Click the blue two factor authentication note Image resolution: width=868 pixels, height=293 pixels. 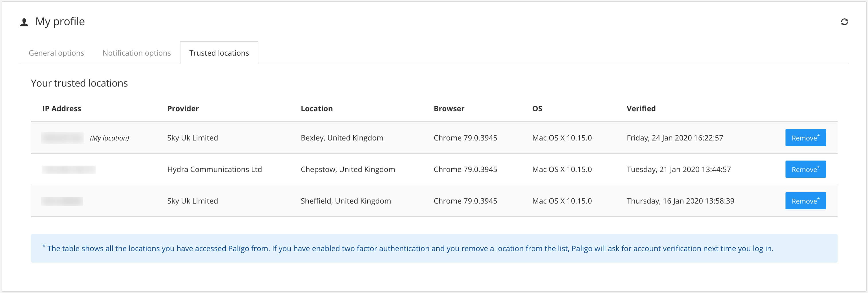[434, 248]
